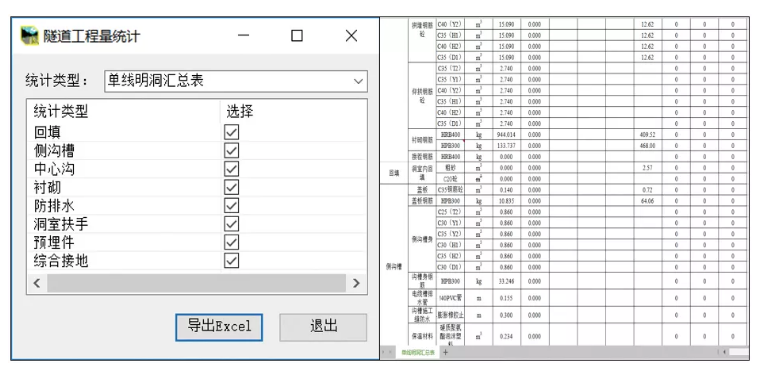
Task: Select the 洞室内回填 cell
Action: (x=421, y=173)
